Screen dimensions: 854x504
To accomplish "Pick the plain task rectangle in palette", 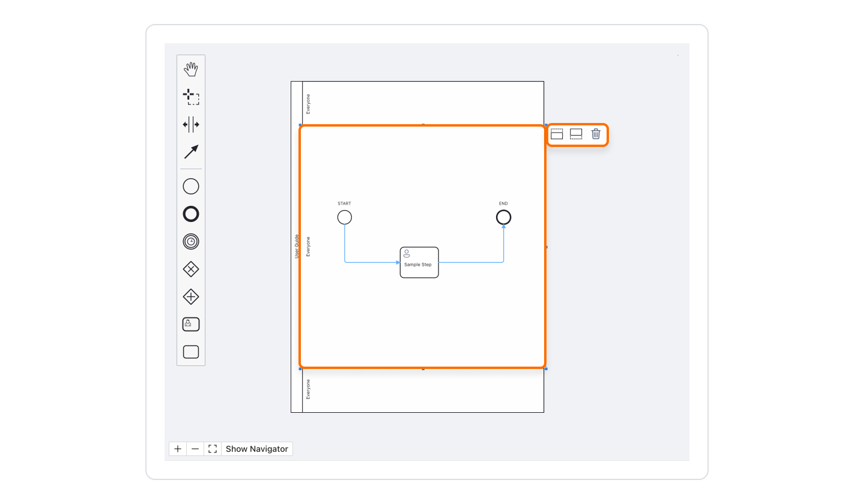I will click(x=191, y=352).
